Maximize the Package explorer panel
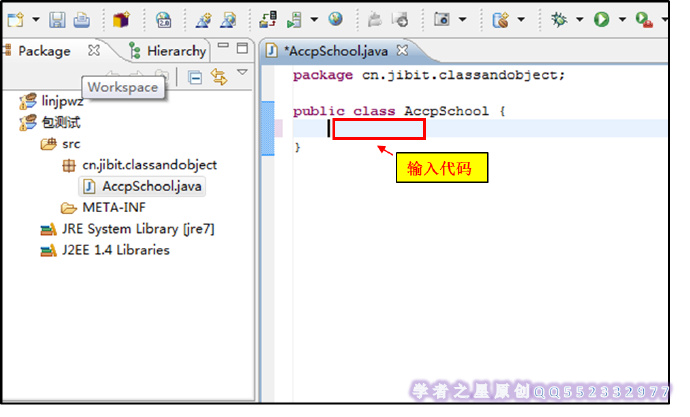This screenshot has width=690, height=417. (242, 48)
